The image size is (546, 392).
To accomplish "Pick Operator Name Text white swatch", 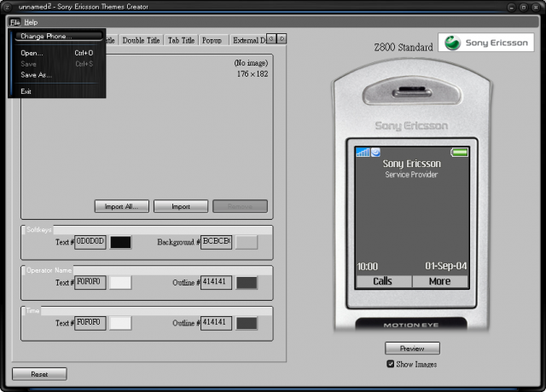I will coord(120,282).
